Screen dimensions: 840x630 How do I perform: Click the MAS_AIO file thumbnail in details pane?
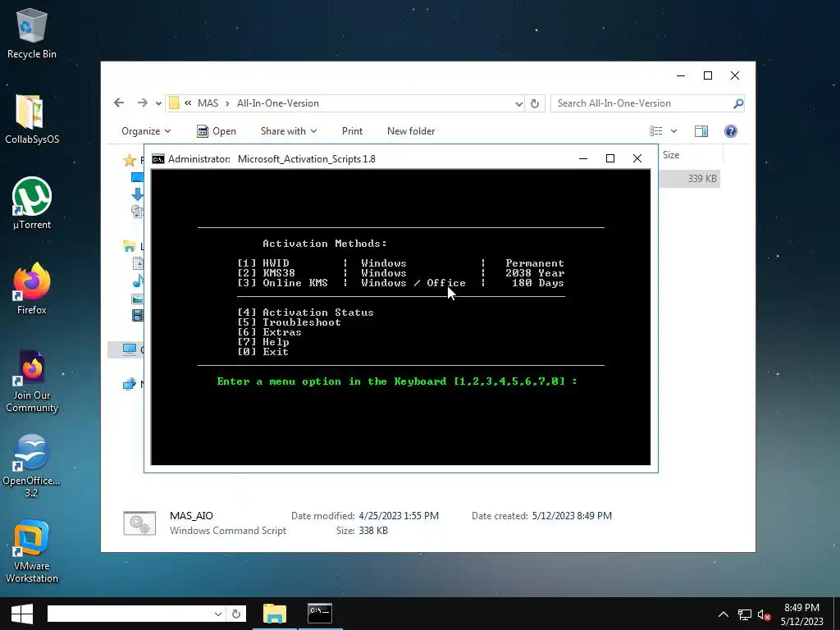click(x=139, y=523)
